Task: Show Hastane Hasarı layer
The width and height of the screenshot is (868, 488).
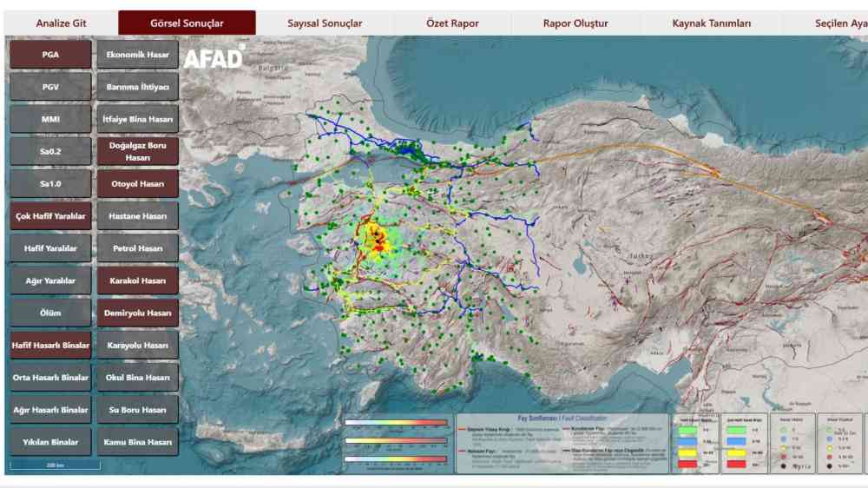Action: click(x=138, y=216)
